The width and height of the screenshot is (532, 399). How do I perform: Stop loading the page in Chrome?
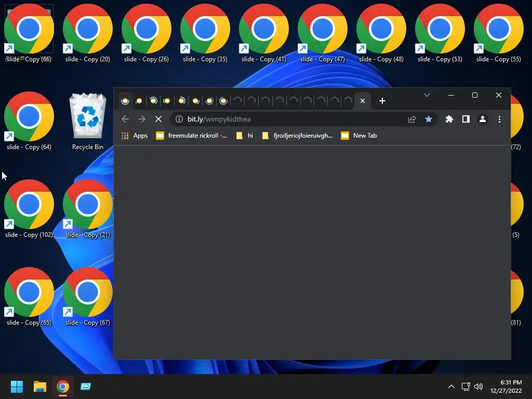tap(158, 119)
